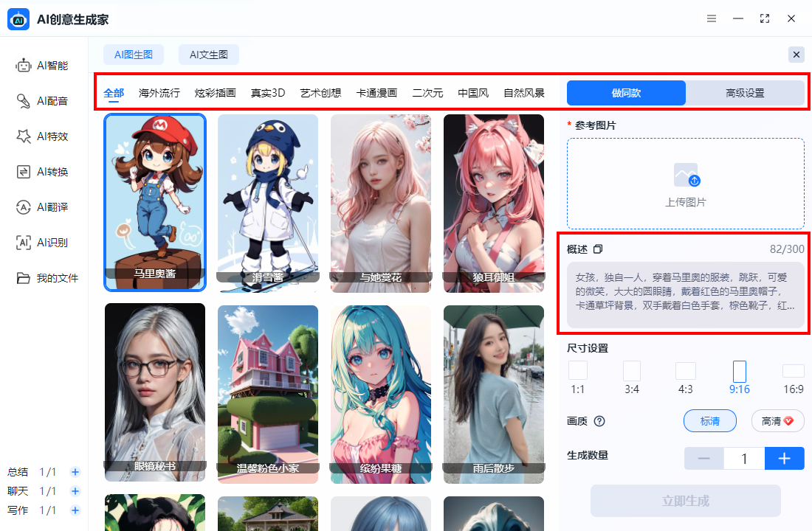812x531 pixels.
Task: Switch to AI文生图 tab
Action: pyautogui.click(x=209, y=55)
